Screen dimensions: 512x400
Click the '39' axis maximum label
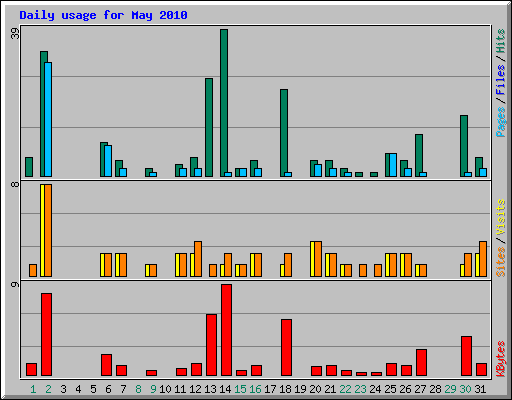click(x=15, y=33)
